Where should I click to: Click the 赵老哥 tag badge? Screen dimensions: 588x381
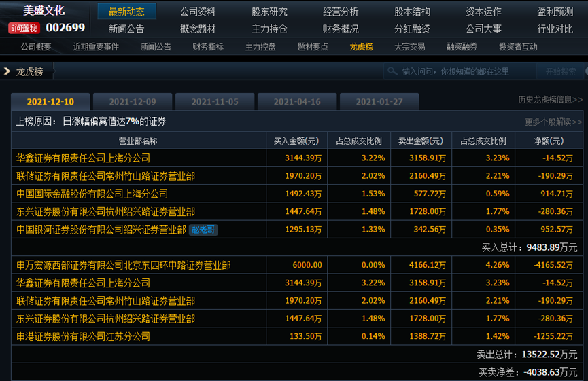click(x=203, y=230)
